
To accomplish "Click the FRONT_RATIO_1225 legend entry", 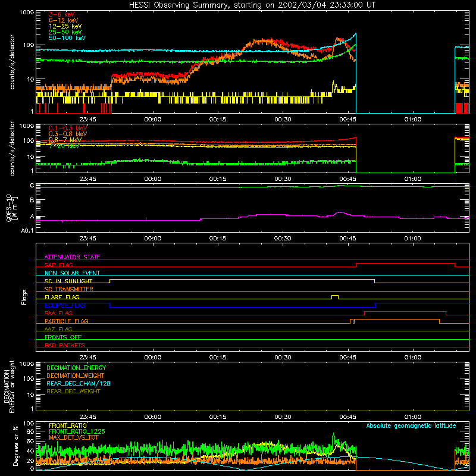I will click(x=77, y=431).
